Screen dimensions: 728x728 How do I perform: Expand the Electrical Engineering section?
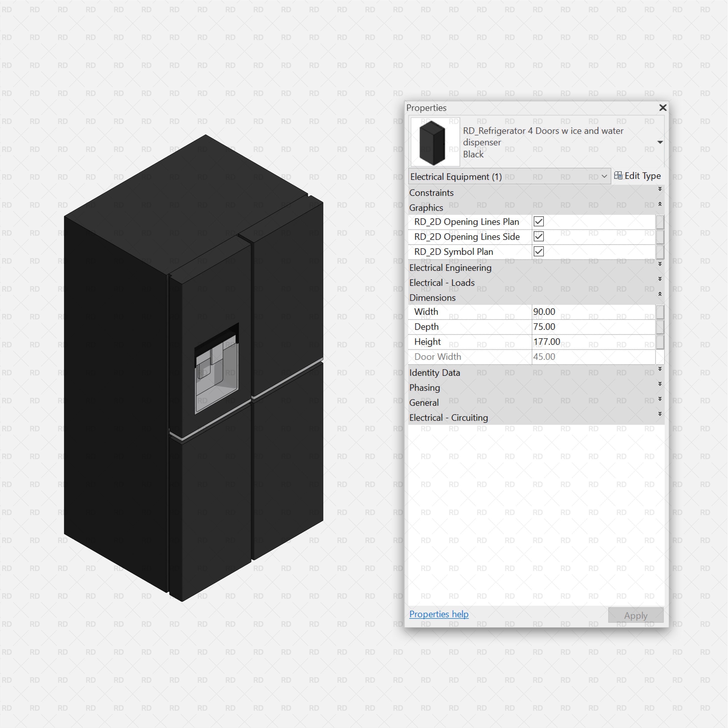click(x=660, y=264)
